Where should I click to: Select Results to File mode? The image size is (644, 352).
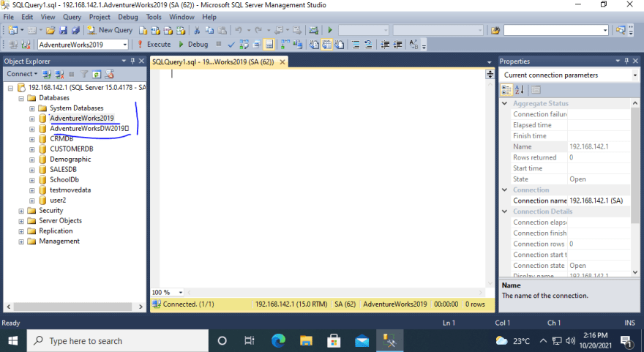click(340, 45)
